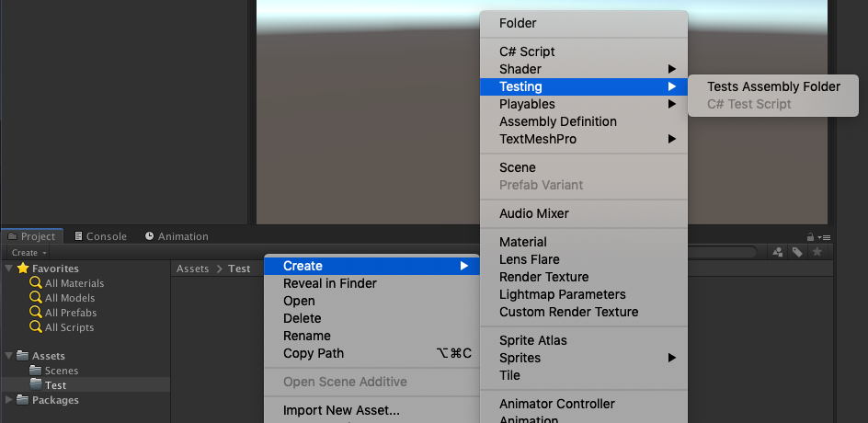Select C# Script in the Create menu
The height and width of the screenshot is (423, 868).
527,51
